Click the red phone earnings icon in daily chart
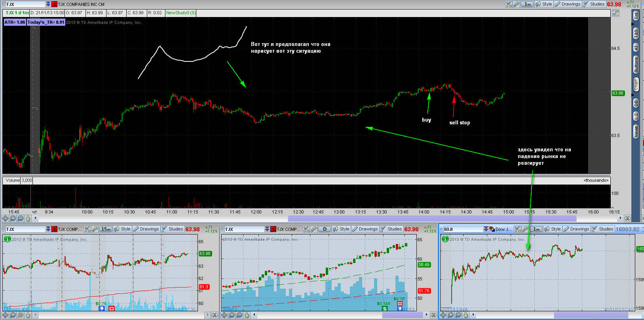644x320 pixels. [400, 304]
